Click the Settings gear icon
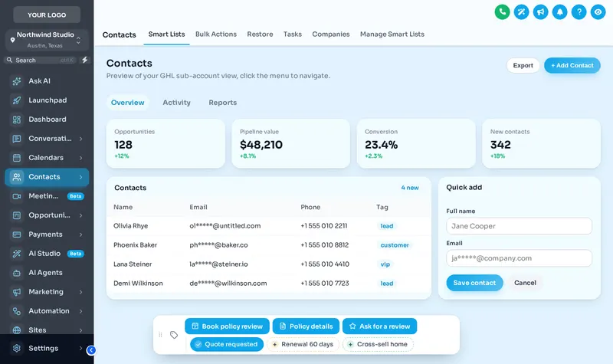 click(17, 349)
